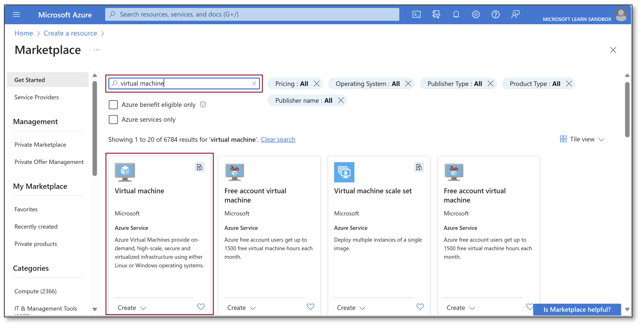
Task: Open the Tile view dropdown
Action: (582, 139)
